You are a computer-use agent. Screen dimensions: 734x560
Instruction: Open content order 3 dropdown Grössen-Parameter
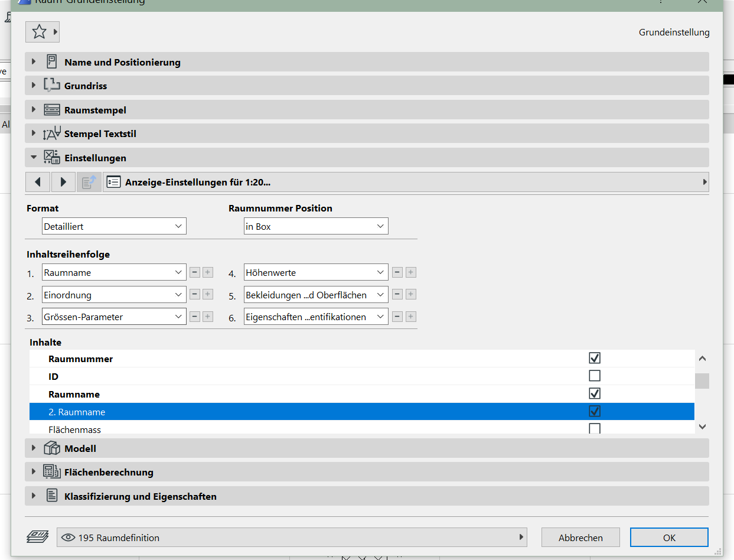pos(114,317)
